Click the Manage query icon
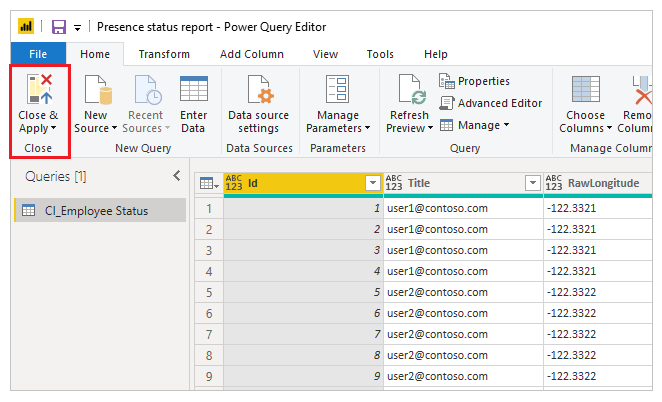662x402 pixels. pos(446,125)
